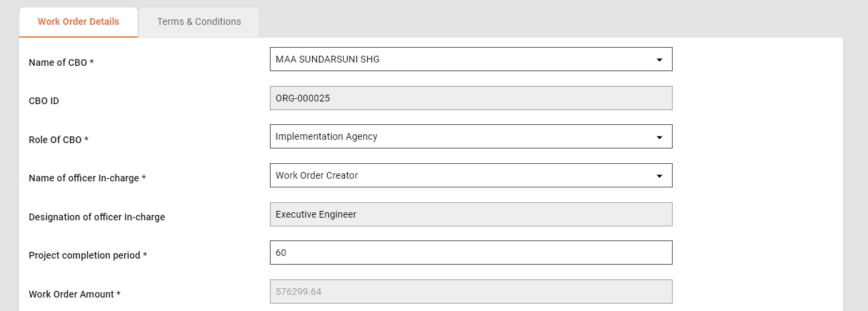Click the 'Work Order Amount' label
This screenshot has width=868, height=311.
click(x=71, y=294)
